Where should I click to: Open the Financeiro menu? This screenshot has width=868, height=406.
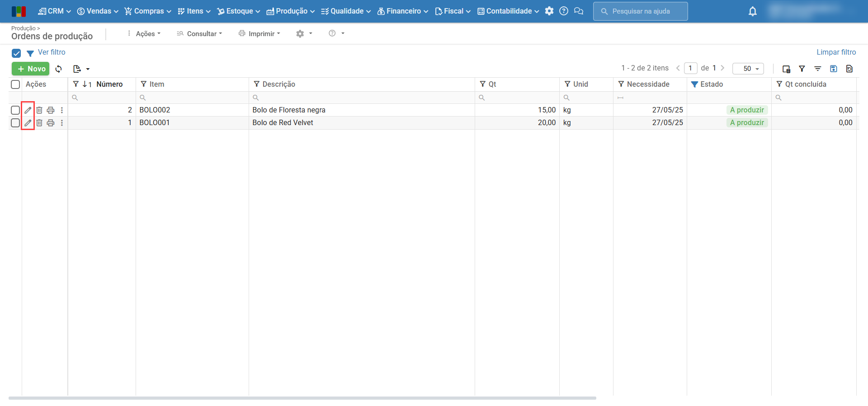pyautogui.click(x=402, y=11)
